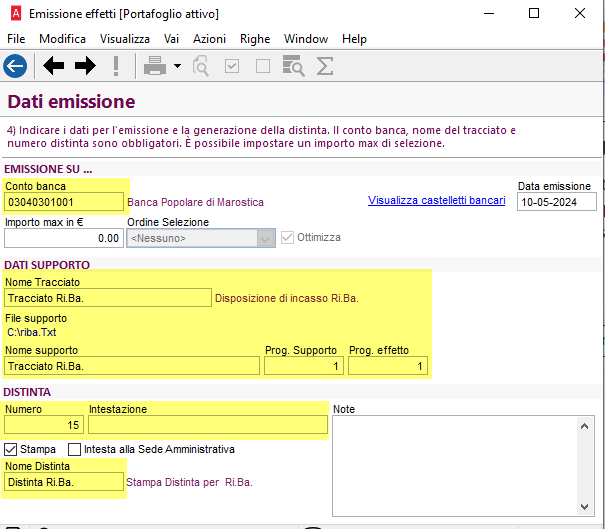The width and height of the screenshot is (605, 529).
Task: Click Disposizione di incasso Ri.Ba. text
Action: tap(287, 298)
